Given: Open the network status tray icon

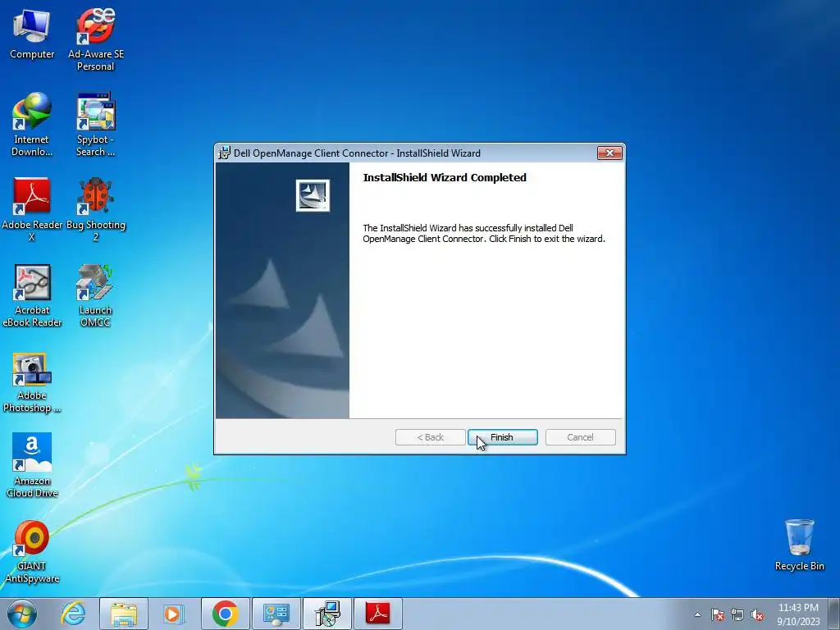Looking at the screenshot, I should click(x=737, y=614).
